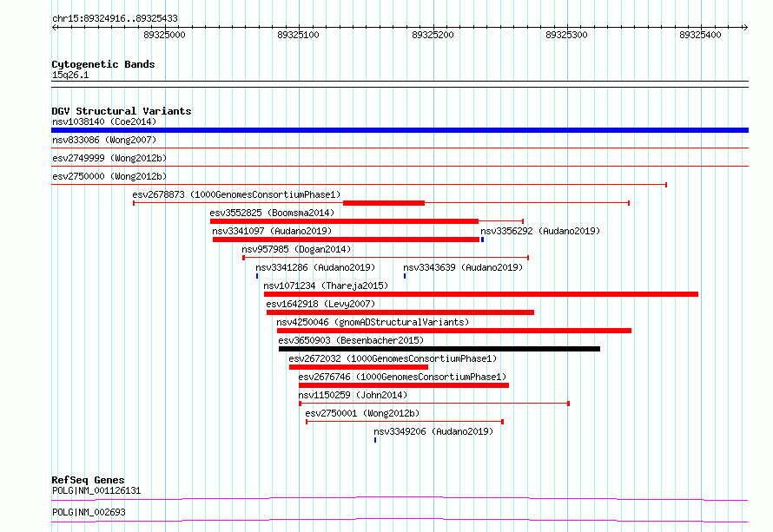This screenshot has width=773, height=532.
Task: Open variant label nsv3349206 (Audano2019)
Action: (433, 431)
